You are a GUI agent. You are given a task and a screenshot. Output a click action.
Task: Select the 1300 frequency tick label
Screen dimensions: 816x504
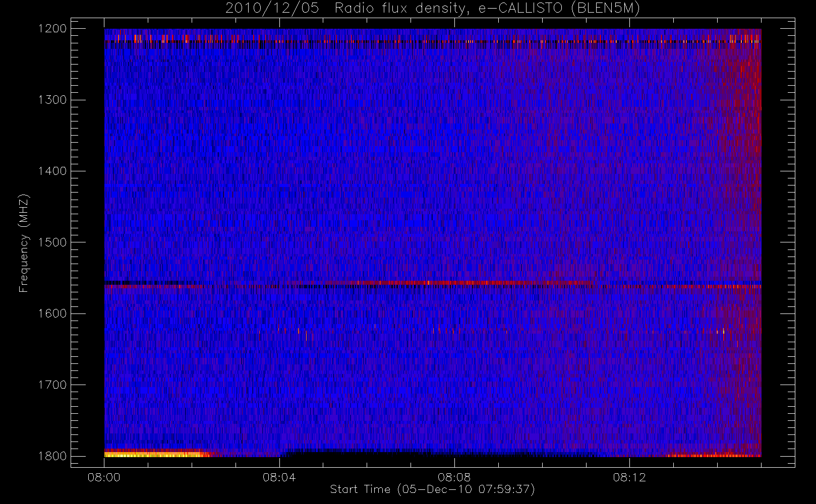tap(52, 100)
